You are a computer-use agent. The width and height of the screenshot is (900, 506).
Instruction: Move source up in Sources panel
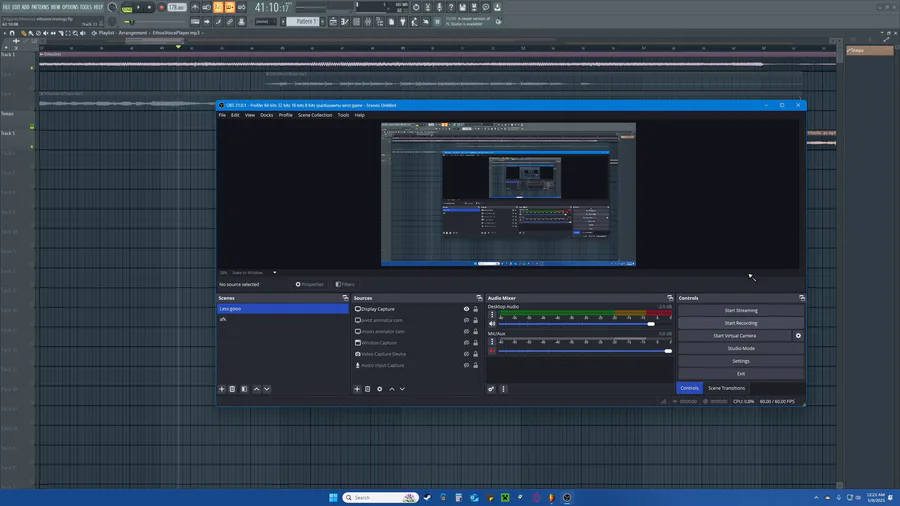pos(392,389)
